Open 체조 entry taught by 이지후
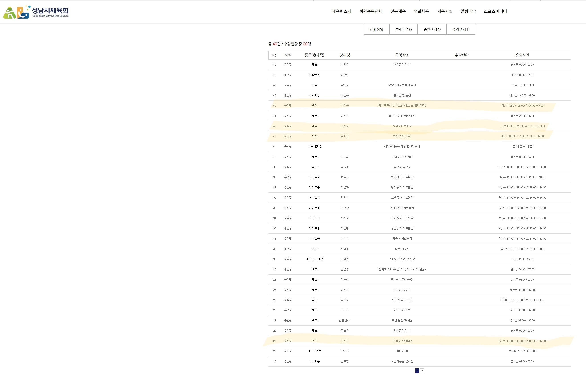 click(x=315, y=116)
